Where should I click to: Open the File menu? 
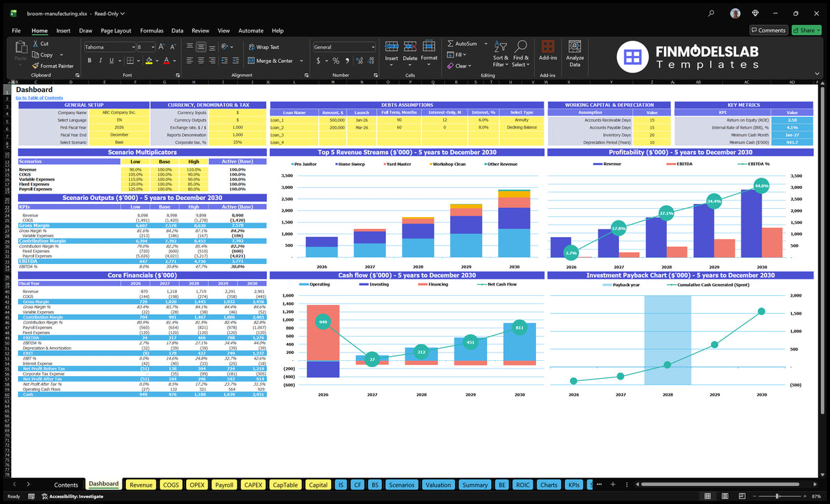[x=16, y=30]
